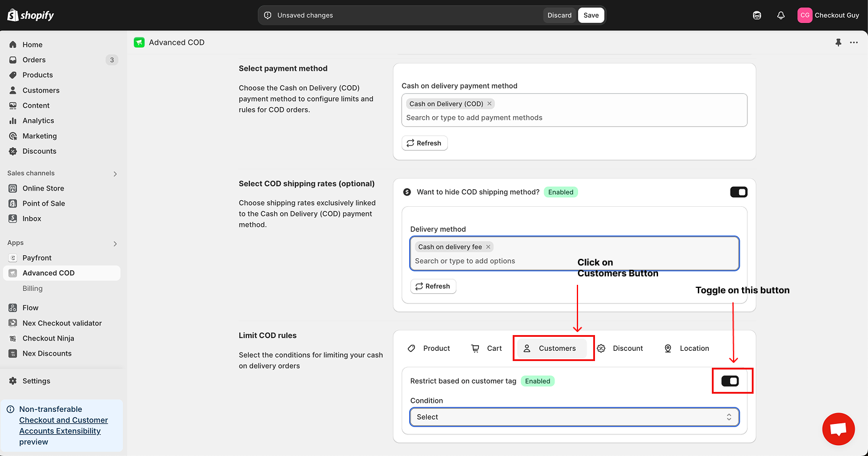Viewport: 868px width, 456px height.
Task: Click the Shopify logo in top bar
Action: coord(30,15)
